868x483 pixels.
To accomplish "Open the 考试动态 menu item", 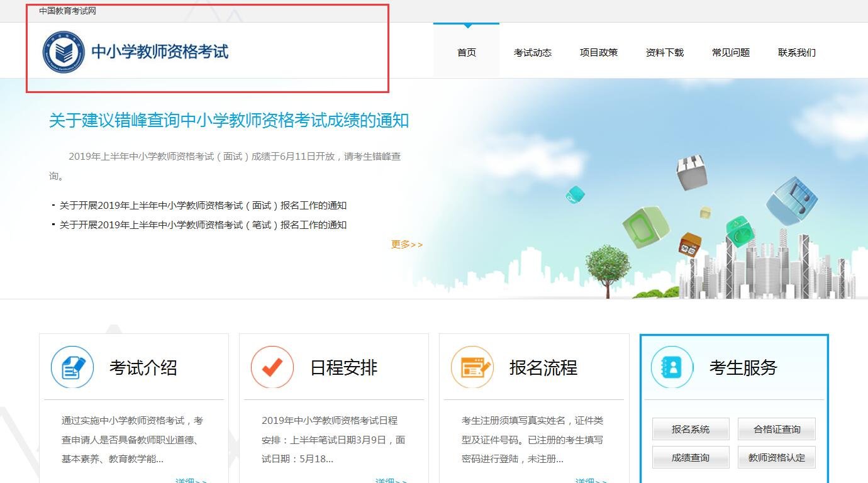I will point(533,53).
